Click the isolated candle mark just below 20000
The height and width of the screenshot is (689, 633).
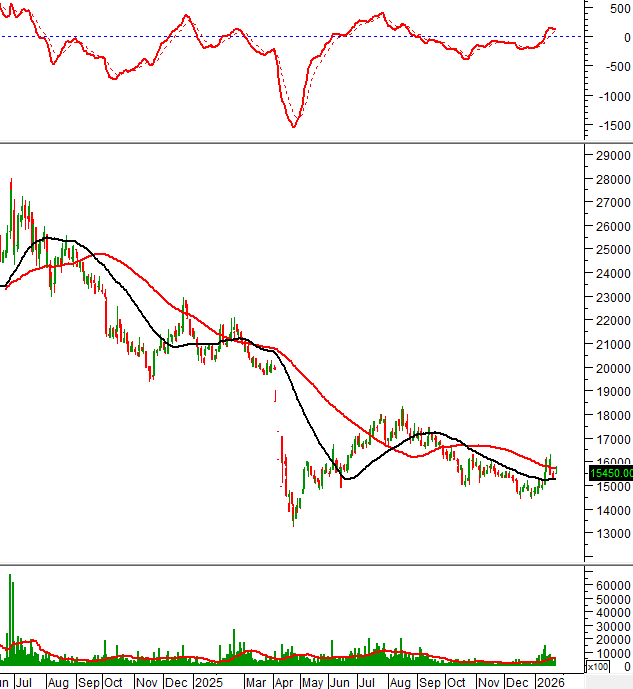(x=274, y=397)
